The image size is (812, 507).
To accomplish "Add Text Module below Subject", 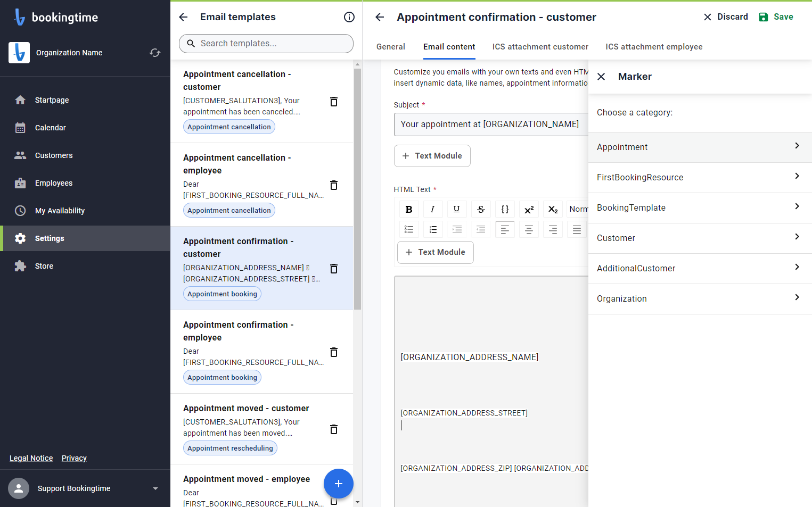I will click(432, 156).
